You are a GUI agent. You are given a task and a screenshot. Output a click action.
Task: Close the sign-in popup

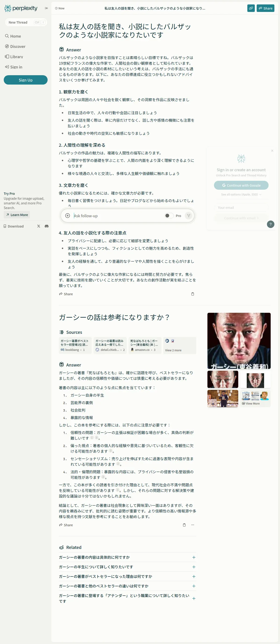coord(272,151)
